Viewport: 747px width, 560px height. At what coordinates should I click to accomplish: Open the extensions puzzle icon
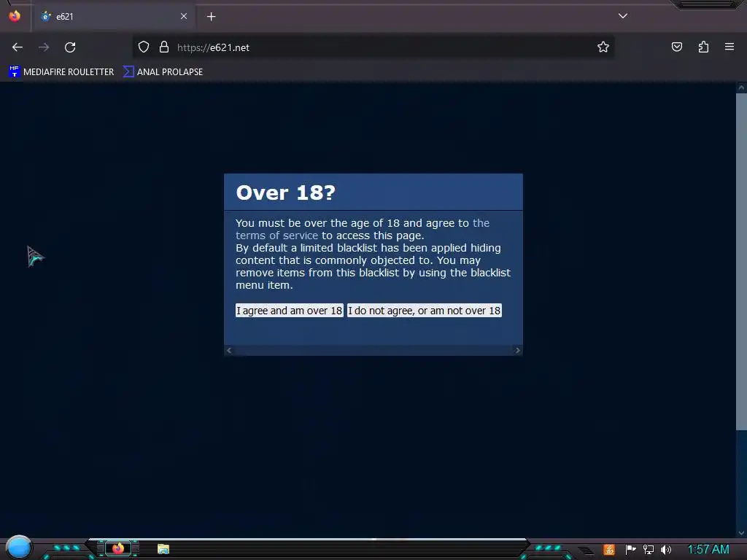tap(703, 47)
